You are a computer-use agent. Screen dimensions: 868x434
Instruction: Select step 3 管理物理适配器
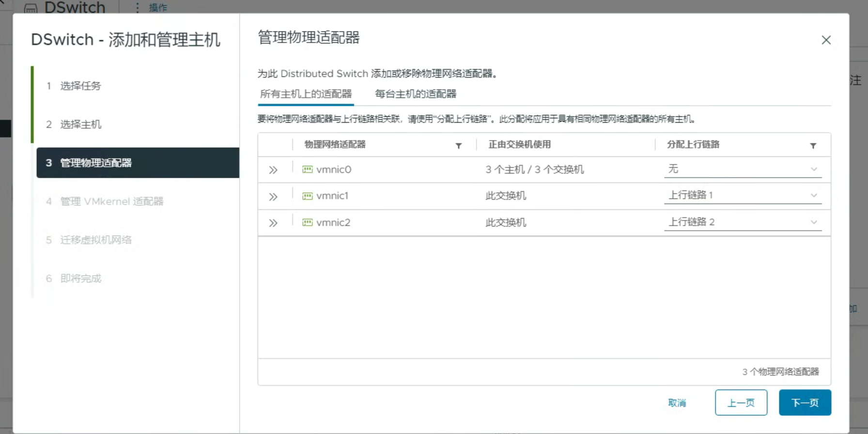(x=138, y=163)
